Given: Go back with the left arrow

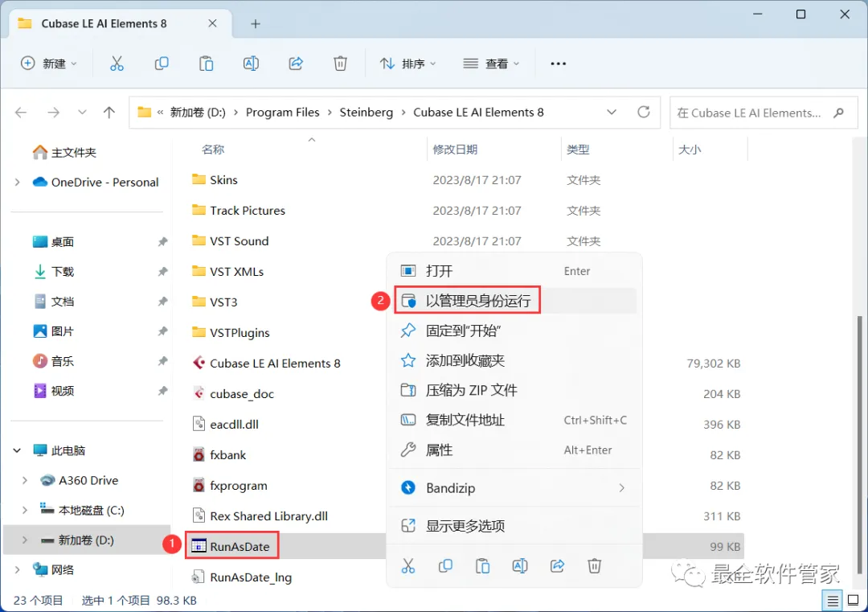Looking at the screenshot, I should 21,113.
